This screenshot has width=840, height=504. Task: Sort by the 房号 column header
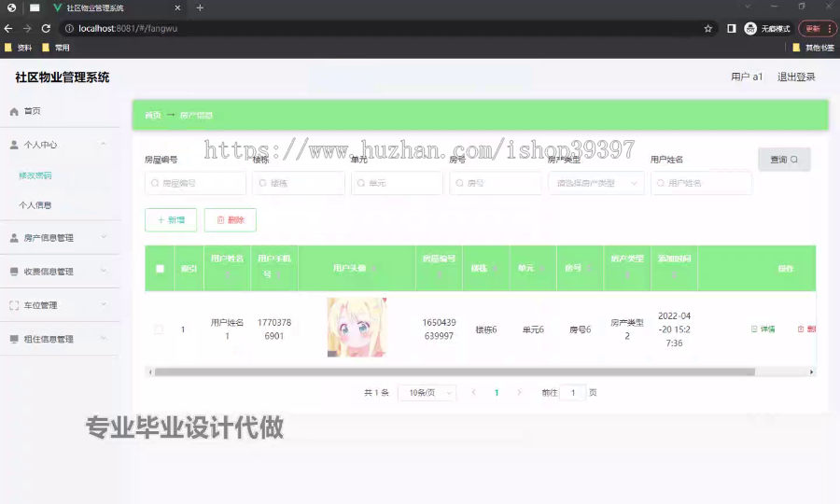(580, 269)
